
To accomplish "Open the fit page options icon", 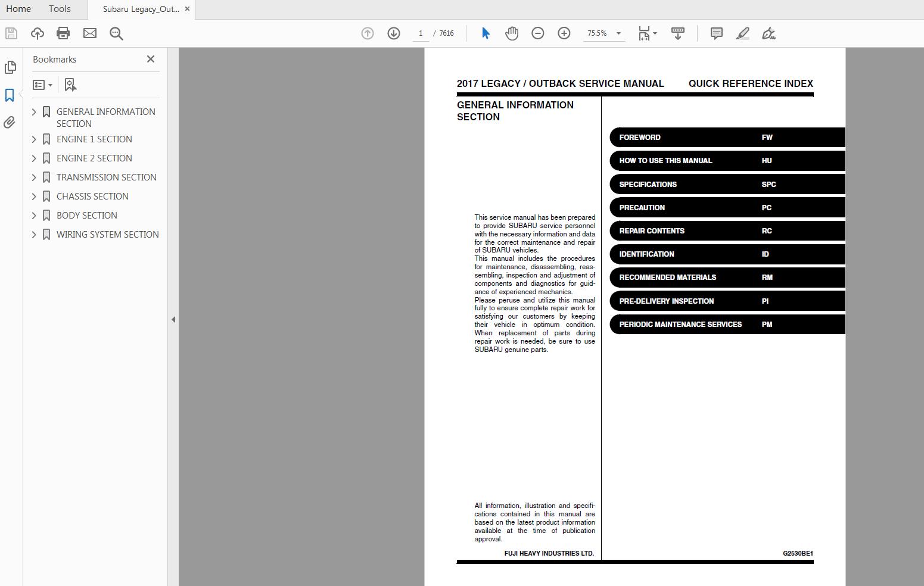I will coord(647,33).
